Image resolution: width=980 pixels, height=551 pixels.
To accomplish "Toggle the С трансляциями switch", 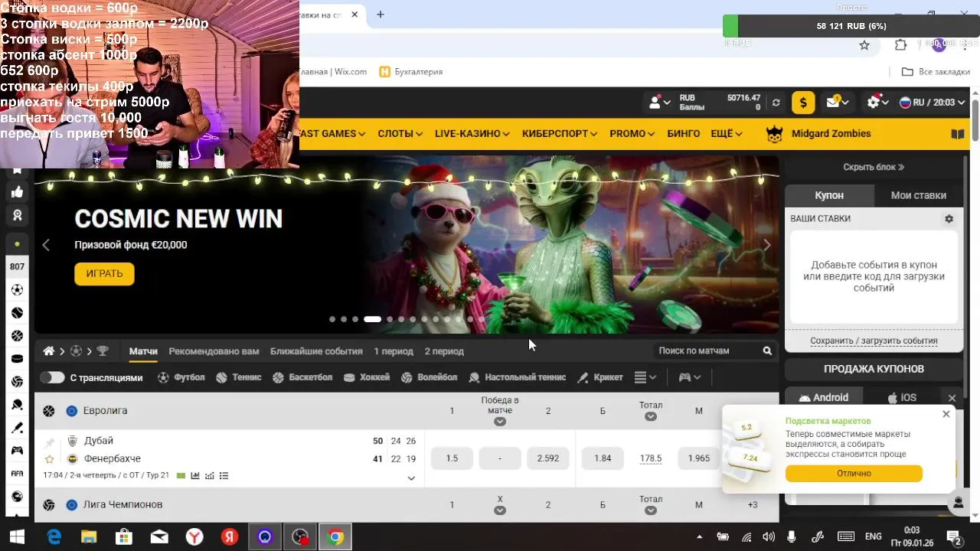I will (x=52, y=377).
